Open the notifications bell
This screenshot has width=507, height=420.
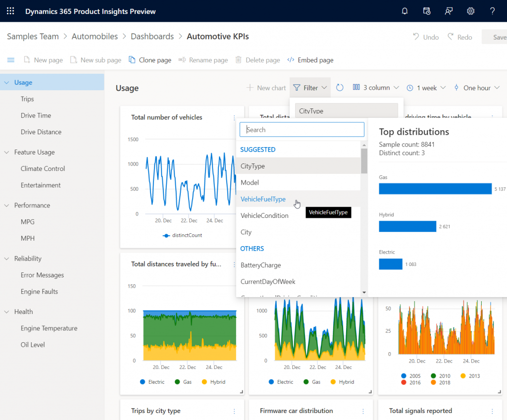pos(405,11)
